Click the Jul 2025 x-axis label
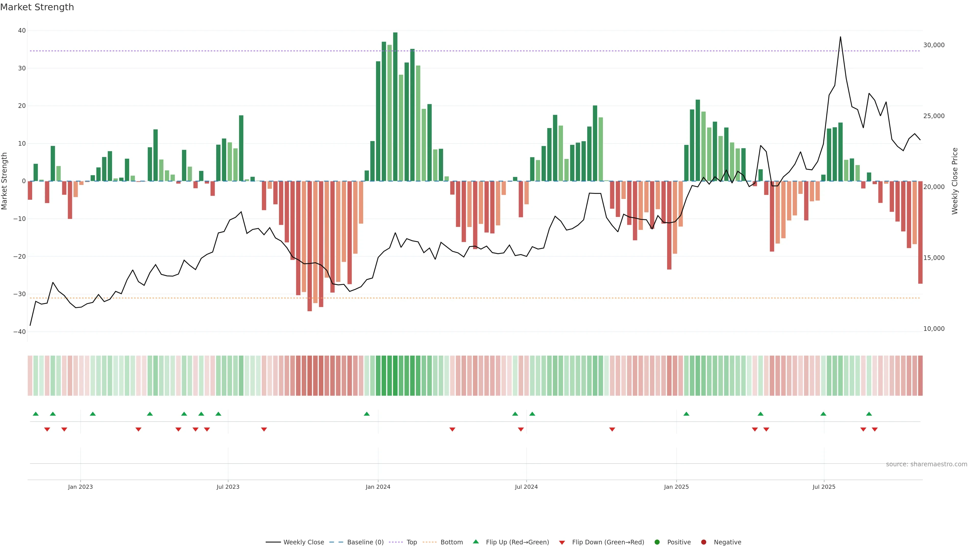This screenshot has height=551, width=980. 824,487
